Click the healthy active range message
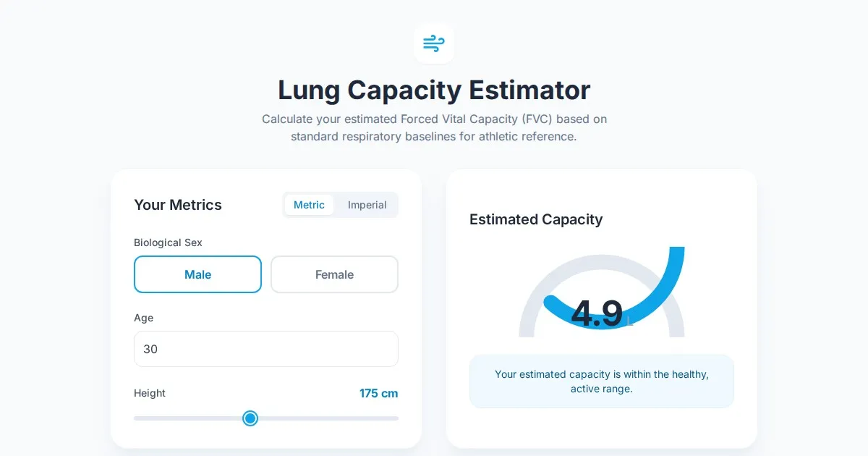 pos(601,381)
